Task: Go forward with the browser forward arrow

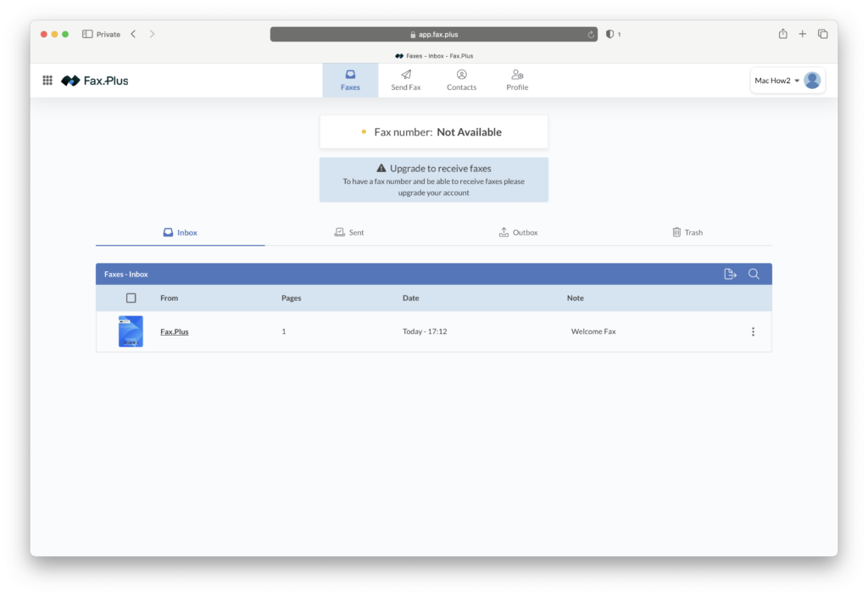Action: point(153,35)
